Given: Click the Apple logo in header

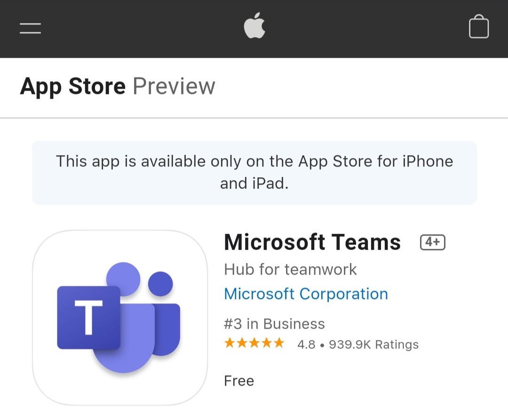Looking at the screenshot, I should tap(254, 25).
